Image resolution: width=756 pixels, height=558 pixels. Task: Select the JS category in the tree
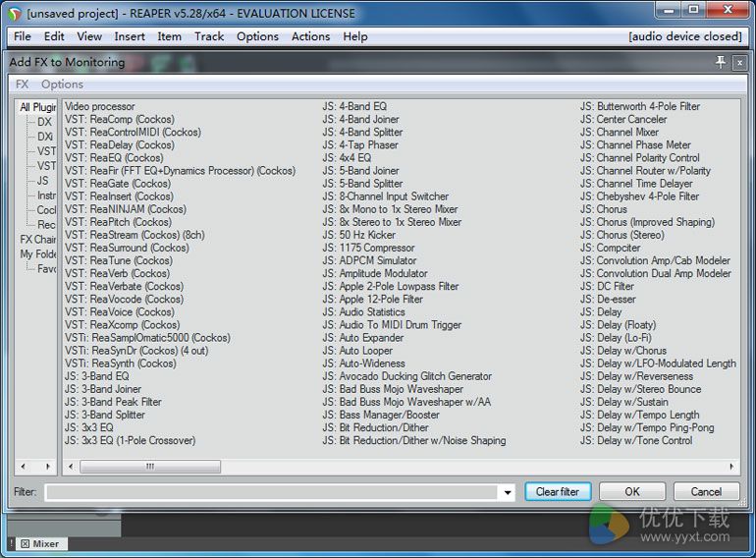click(x=42, y=181)
